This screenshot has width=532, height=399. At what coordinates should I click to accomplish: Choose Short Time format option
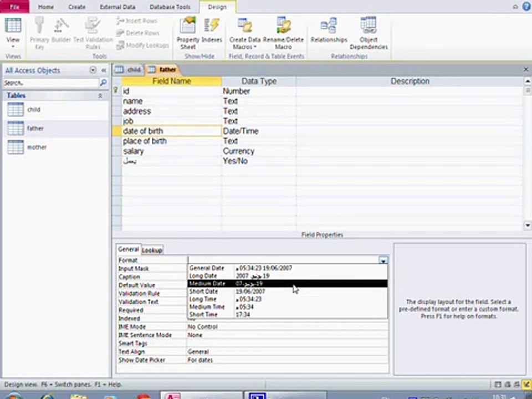(x=288, y=315)
